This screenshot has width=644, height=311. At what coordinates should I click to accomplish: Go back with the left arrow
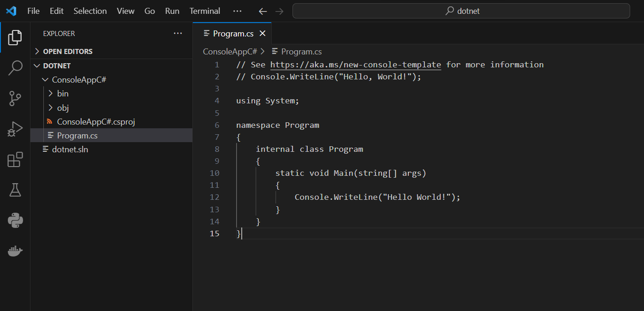point(263,11)
